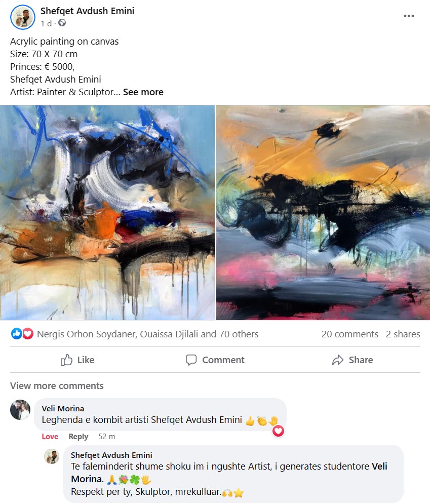Open the blue abstract painting on left

(x=107, y=213)
